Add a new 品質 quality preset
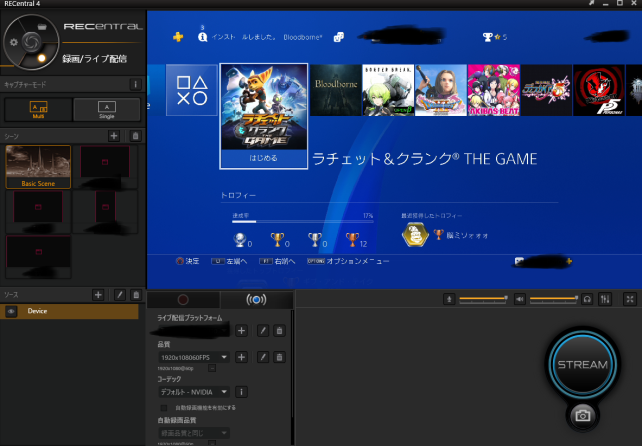Viewport: 642px width, 446px height. coord(242,357)
